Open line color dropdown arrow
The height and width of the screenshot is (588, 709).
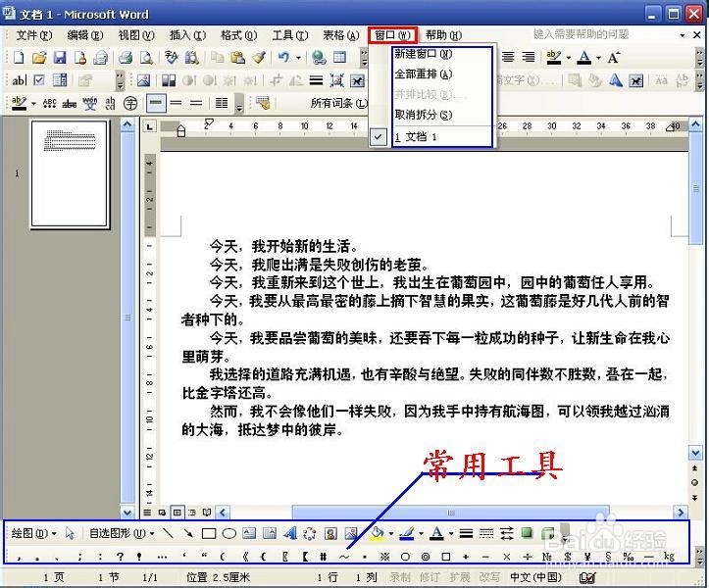(x=421, y=534)
